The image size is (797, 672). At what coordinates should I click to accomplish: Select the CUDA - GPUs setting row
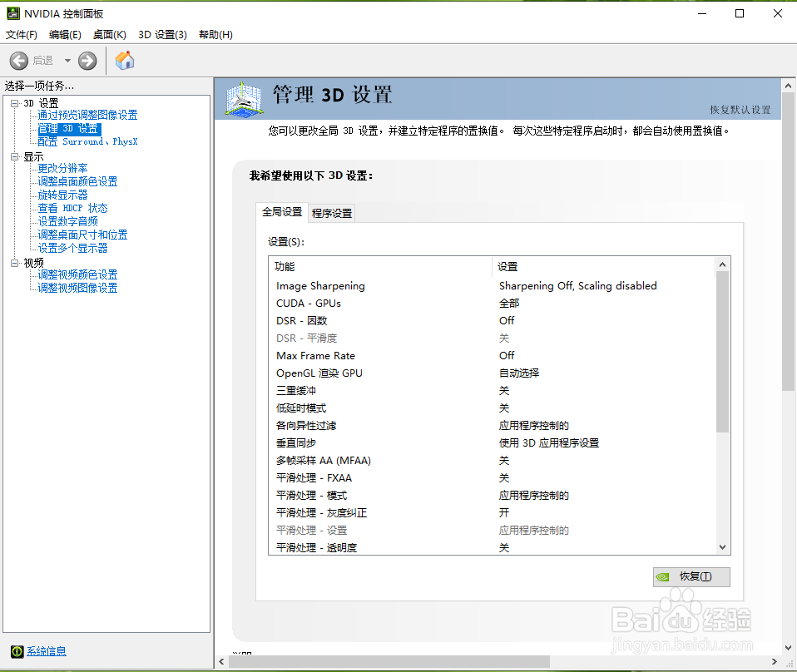[492, 303]
